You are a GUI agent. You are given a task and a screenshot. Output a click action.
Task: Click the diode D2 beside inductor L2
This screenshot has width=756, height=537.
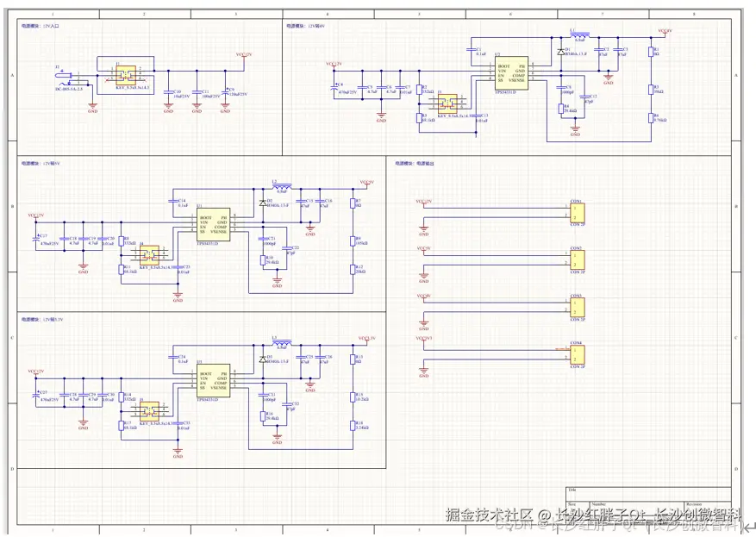pyautogui.click(x=263, y=203)
